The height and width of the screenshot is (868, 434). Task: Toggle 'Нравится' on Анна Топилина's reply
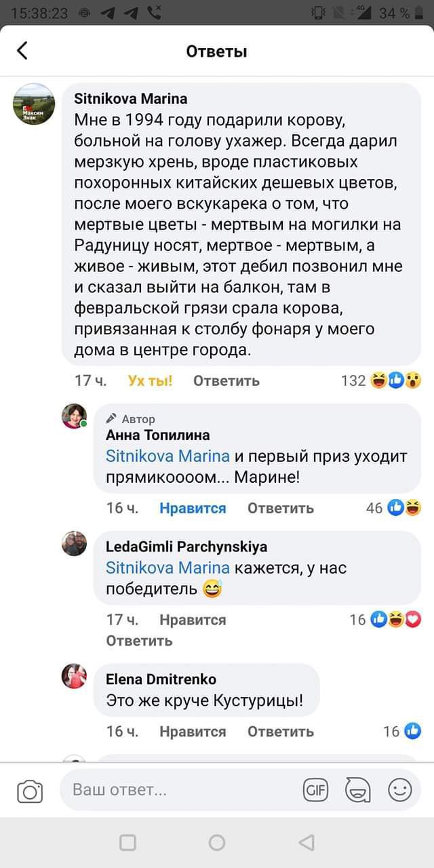click(x=193, y=508)
